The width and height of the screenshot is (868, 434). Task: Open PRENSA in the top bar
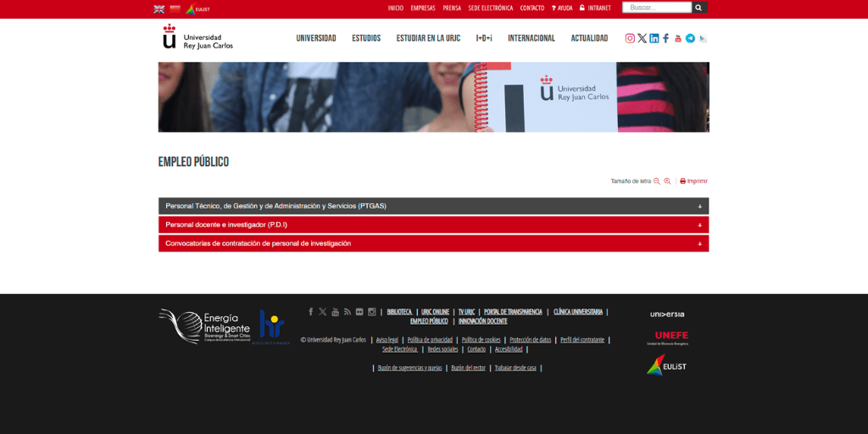click(452, 8)
